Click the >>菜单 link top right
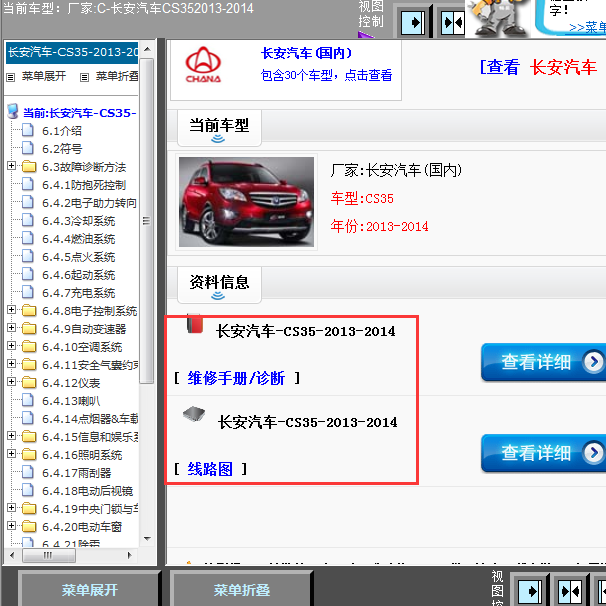 click(x=587, y=27)
